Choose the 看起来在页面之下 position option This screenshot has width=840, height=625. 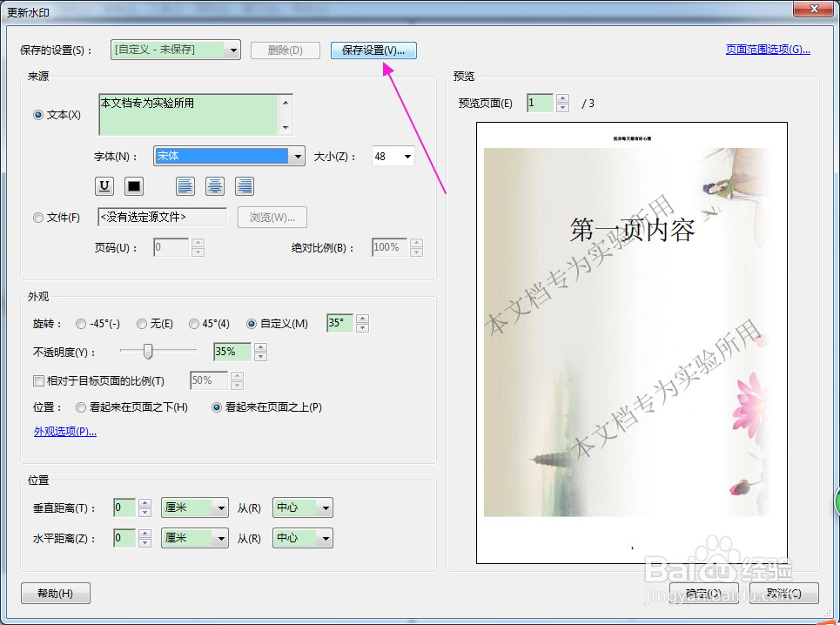pyautogui.click(x=80, y=407)
